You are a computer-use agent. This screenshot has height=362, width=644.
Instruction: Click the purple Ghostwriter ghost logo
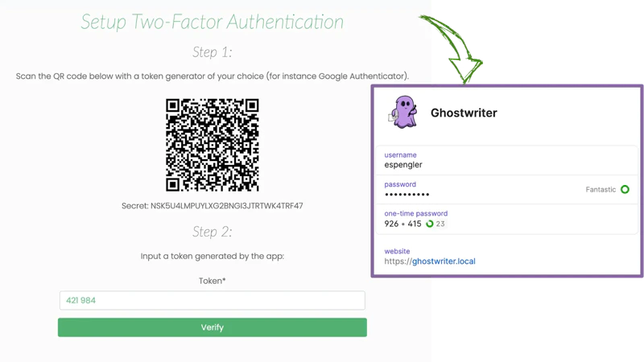click(x=403, y=112)
